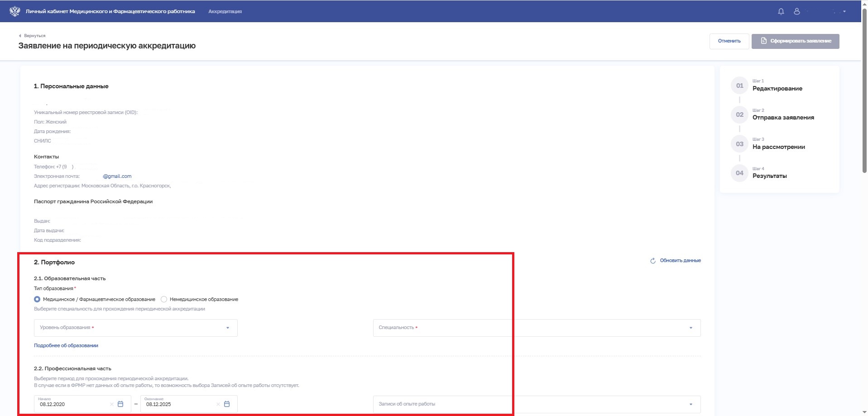Expand the Специальность dropdown
The width and height of the screenshot is (868, 416).
click(x=537, y=328)
